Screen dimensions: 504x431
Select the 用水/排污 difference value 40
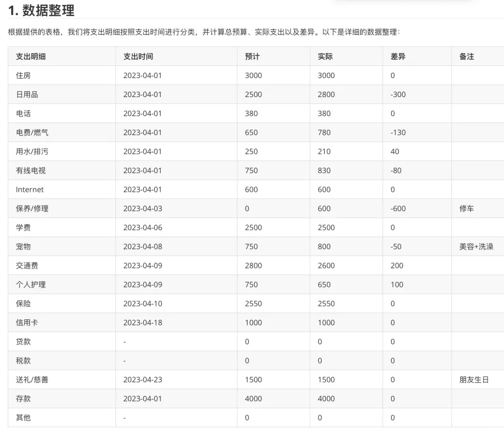[x=395, y=151]
